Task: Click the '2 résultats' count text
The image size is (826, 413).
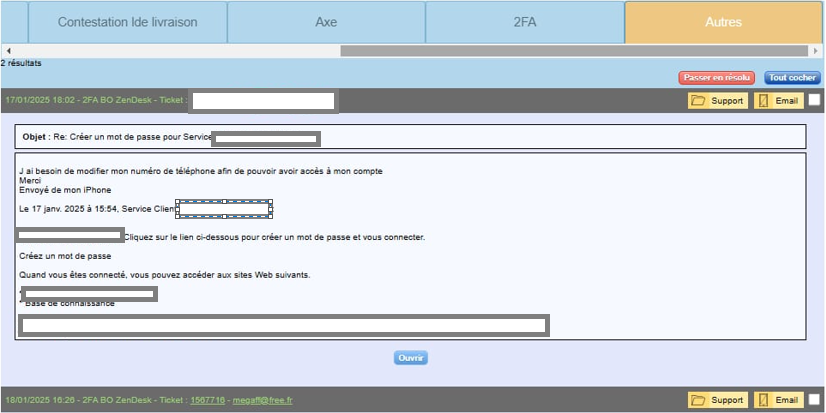Action: pyautogui.click(x=21, y=63)
